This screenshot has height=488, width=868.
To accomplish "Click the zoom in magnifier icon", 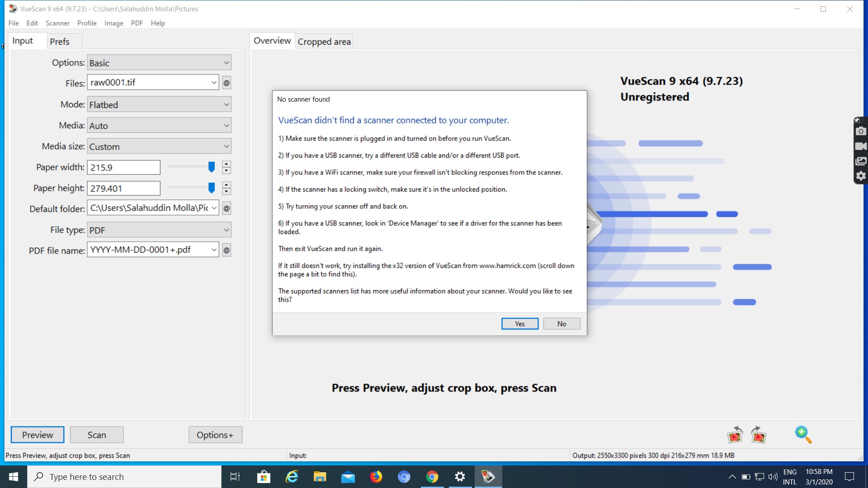I will (804, 434).
